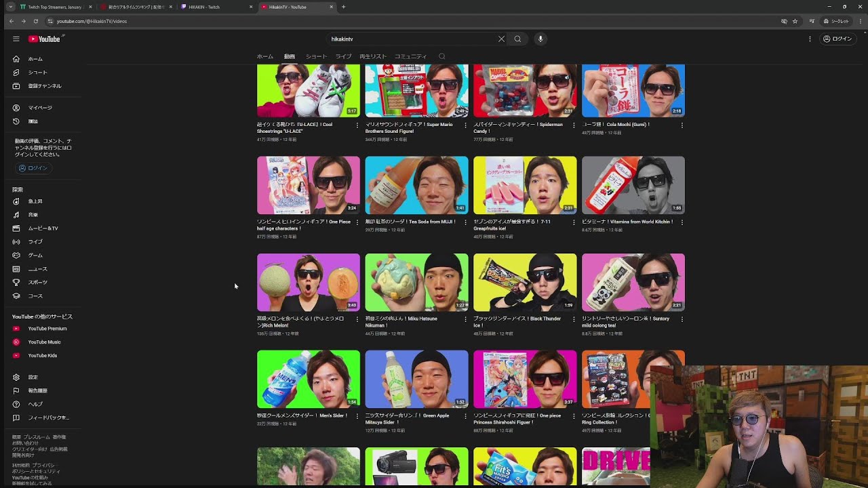Open the three-dot settings menu beside the top-right ログイン
This screenshot has height=488, width=868.
pos(810,39)
